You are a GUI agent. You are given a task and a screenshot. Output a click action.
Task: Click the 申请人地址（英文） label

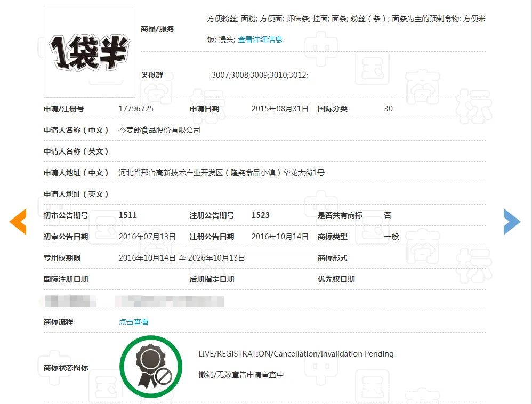point(76,194)
